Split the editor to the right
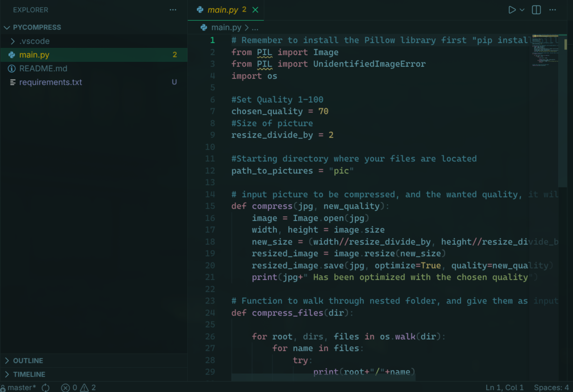This screenshot has width=573, height=392. [x=536, y=10]
